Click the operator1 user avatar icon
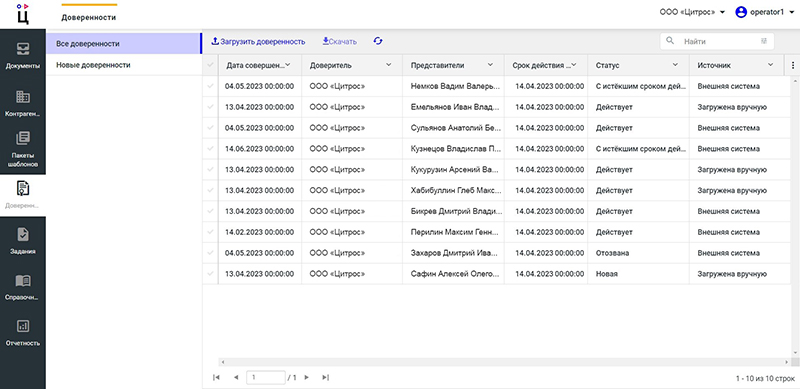The width and height of the screenshot is (800, 389). (741, 12)
